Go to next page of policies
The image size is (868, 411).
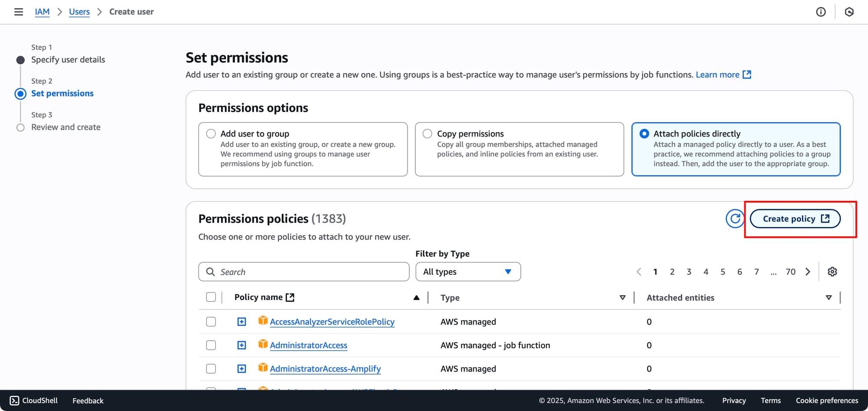(x=808, y=272)
